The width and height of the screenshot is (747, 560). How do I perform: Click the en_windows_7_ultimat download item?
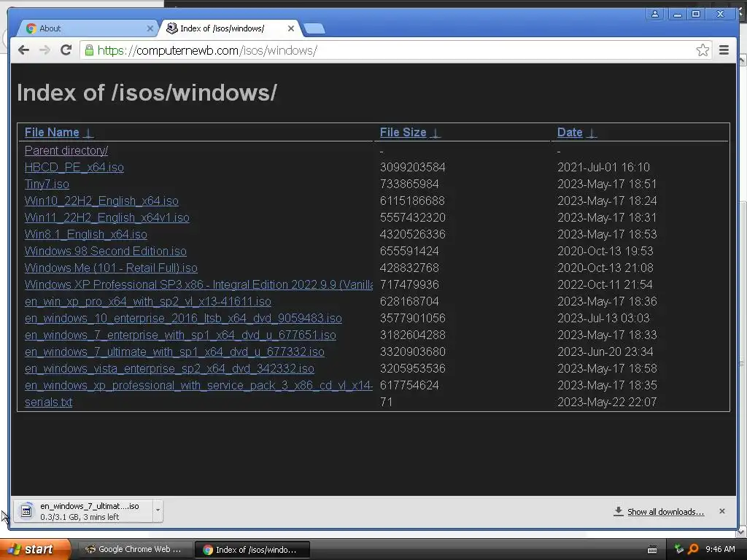[83, 511]
